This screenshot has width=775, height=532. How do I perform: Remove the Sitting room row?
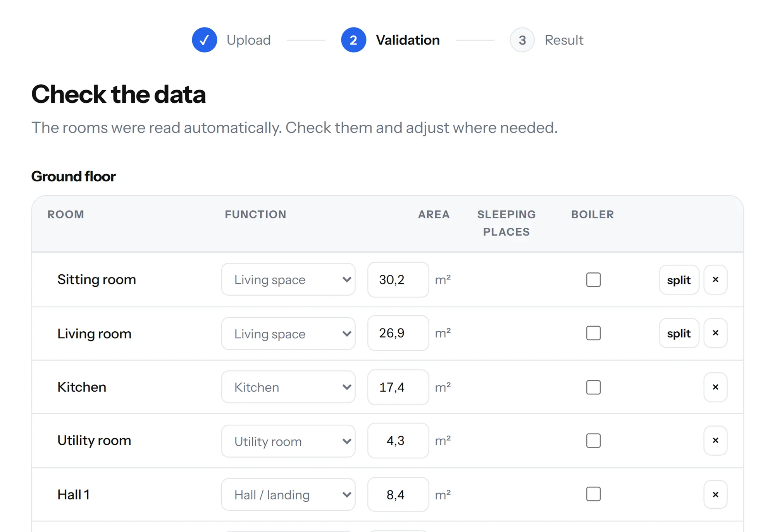coord(715,280)
